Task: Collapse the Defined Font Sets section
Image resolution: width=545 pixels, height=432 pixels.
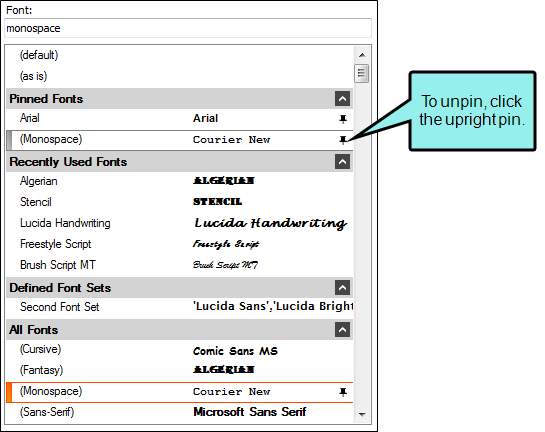Action: [x=342, y=287]
